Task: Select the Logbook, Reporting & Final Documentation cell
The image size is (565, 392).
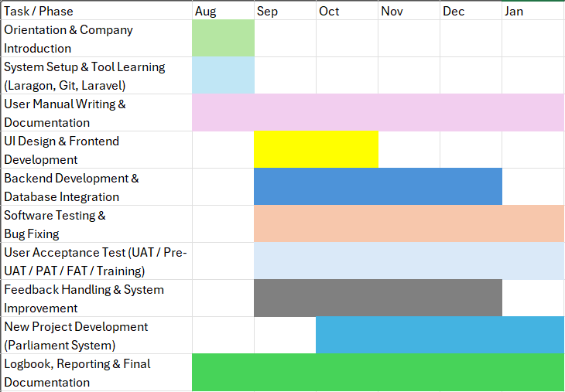Action: pos(96,373)
